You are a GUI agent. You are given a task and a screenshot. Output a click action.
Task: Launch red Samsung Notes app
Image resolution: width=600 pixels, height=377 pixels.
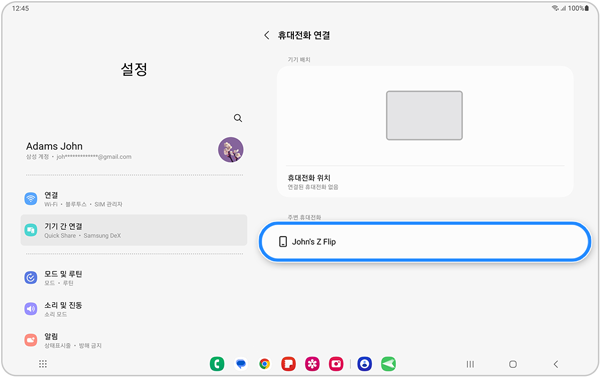pos(289,364)
